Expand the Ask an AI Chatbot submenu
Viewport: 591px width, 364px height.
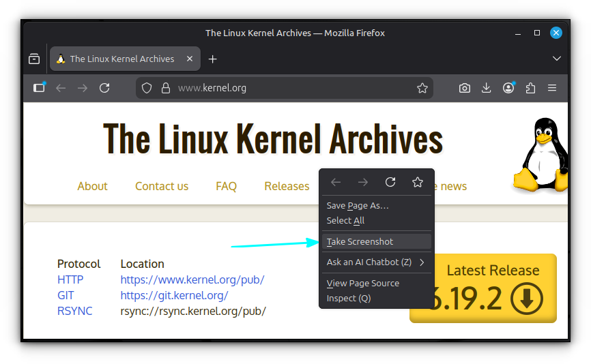[x=376, y=262]
